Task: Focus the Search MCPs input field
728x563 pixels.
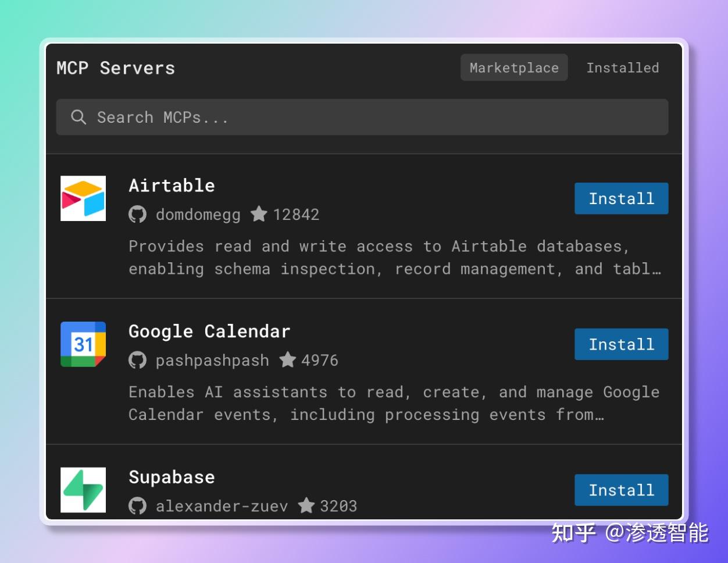Action: click(372, 117)
